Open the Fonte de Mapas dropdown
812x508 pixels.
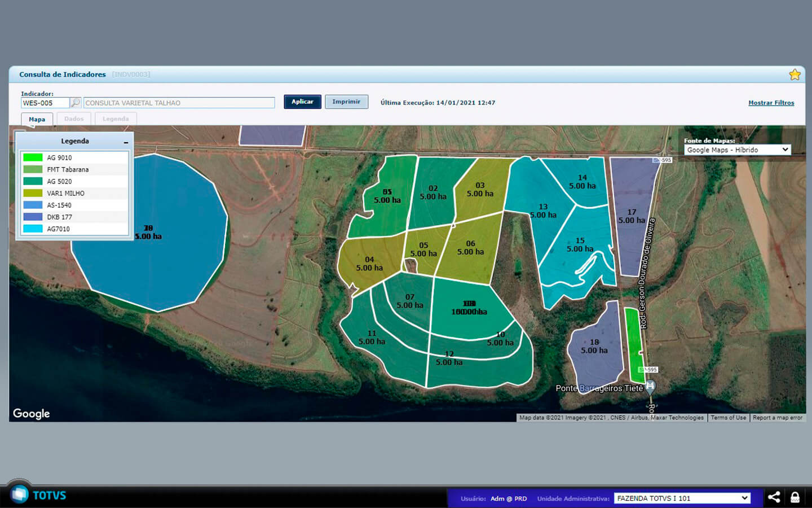737,150
